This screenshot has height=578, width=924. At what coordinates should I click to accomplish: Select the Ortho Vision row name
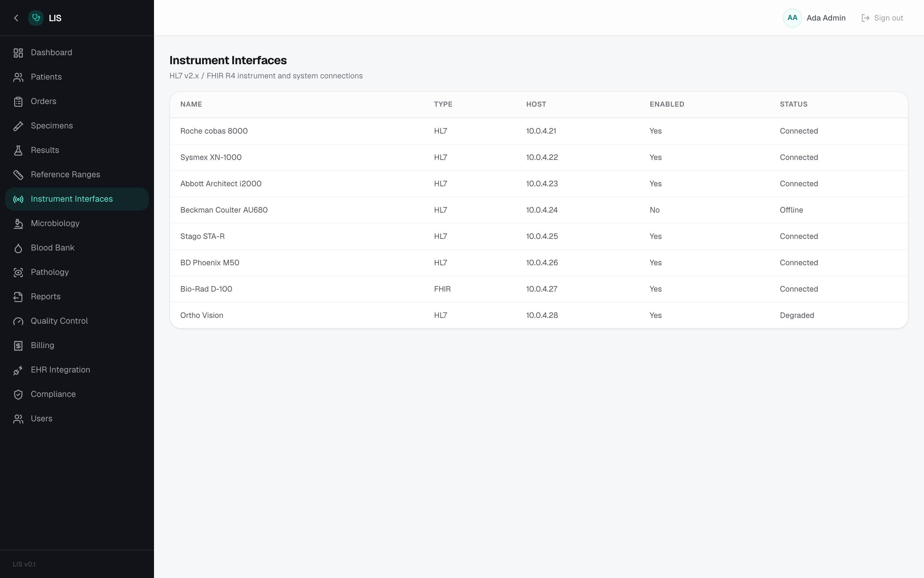pos(201,316)
